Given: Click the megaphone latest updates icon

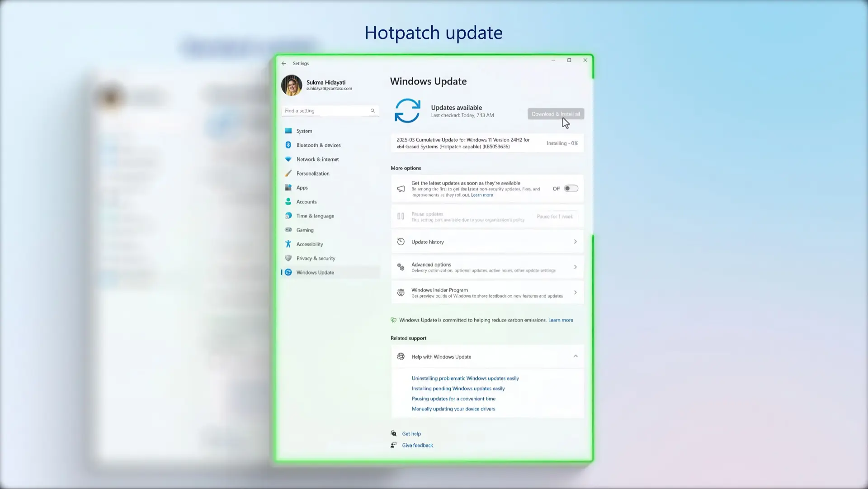Looking at the screenshot, I should (401, 189).
